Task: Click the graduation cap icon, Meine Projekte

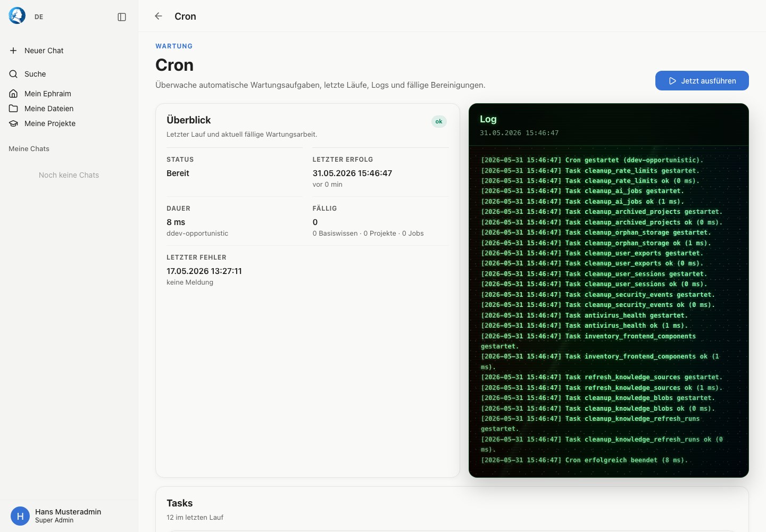Action: 13,123
